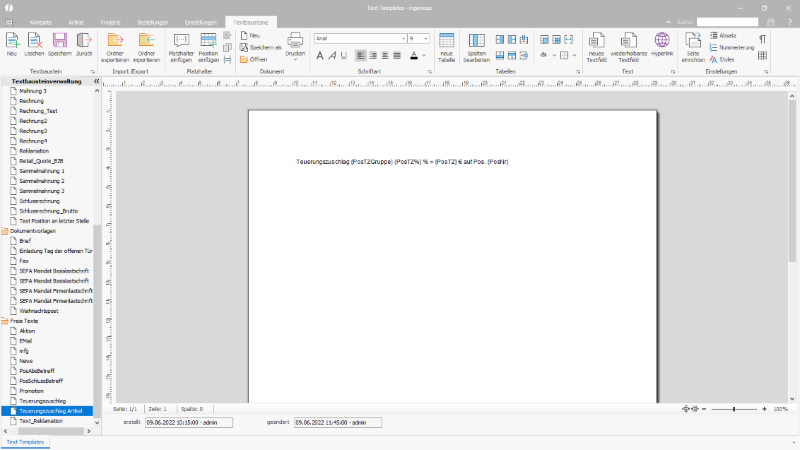Click Ordner importieren
This screenshot has width=800, height=450.
click(x=146, y=47)
